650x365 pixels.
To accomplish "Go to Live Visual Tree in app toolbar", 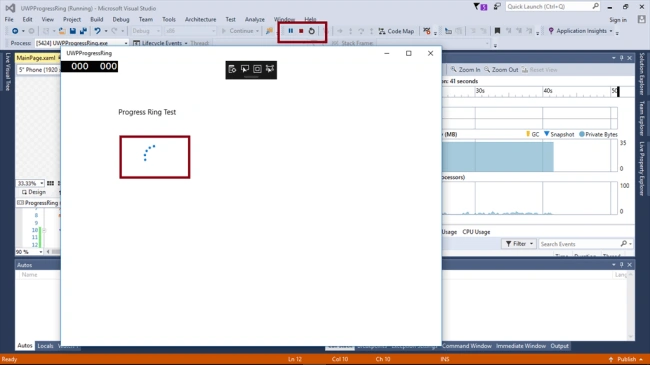I will pyautogui.click(x=232, y=69).
